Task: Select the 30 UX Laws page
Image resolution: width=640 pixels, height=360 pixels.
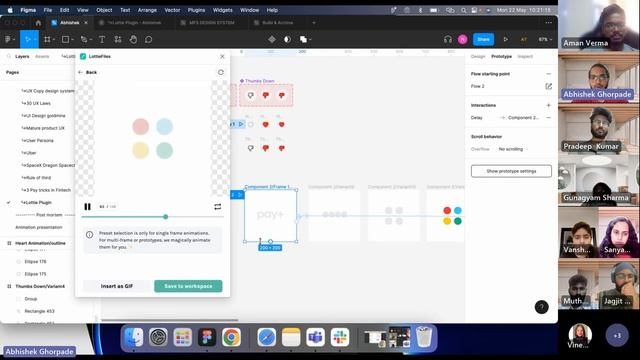Action: (x=37, y=103)
